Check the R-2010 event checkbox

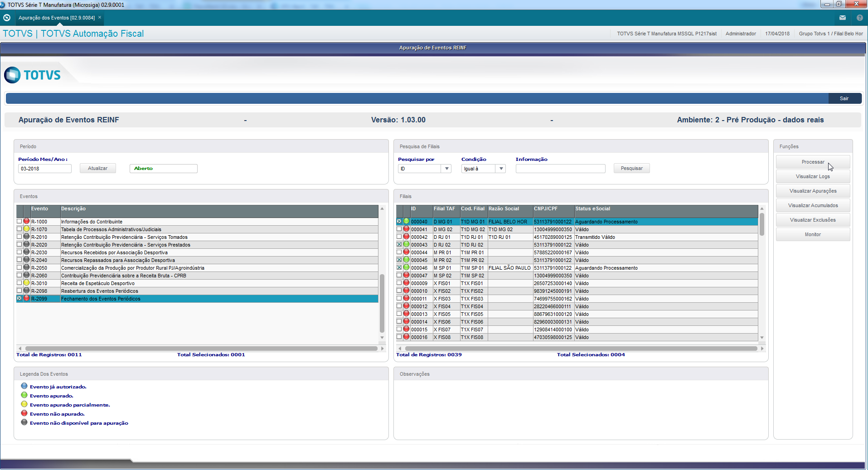(19, 237)
